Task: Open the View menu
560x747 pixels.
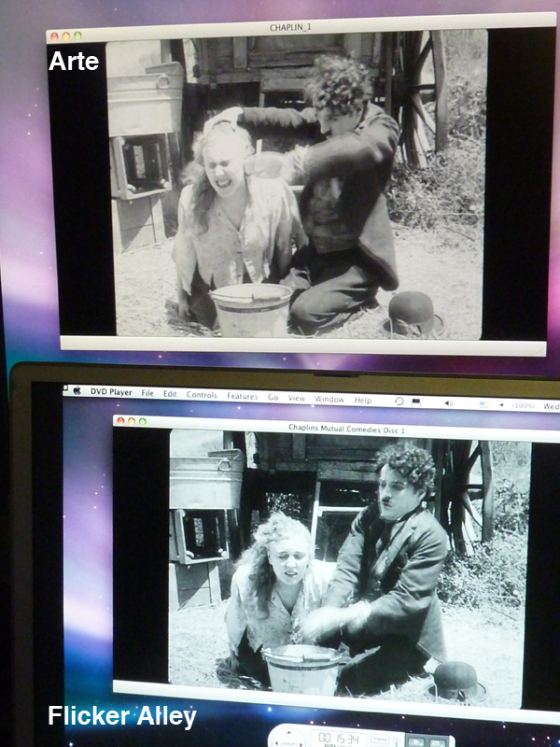Action: (296, 398)
